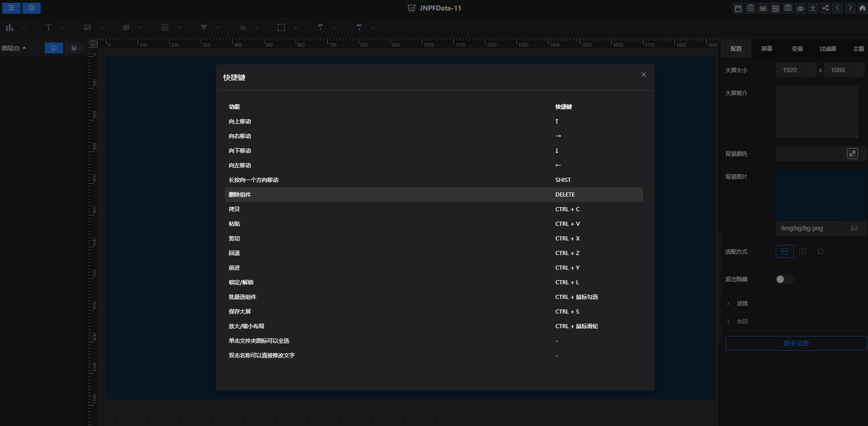Click the download export icon
This screenshot has width=868, height=426.
click(813, 8)
